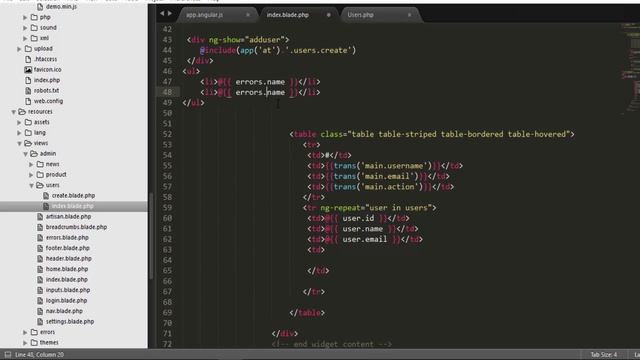Click the minimap code overview

click(631, 69)
